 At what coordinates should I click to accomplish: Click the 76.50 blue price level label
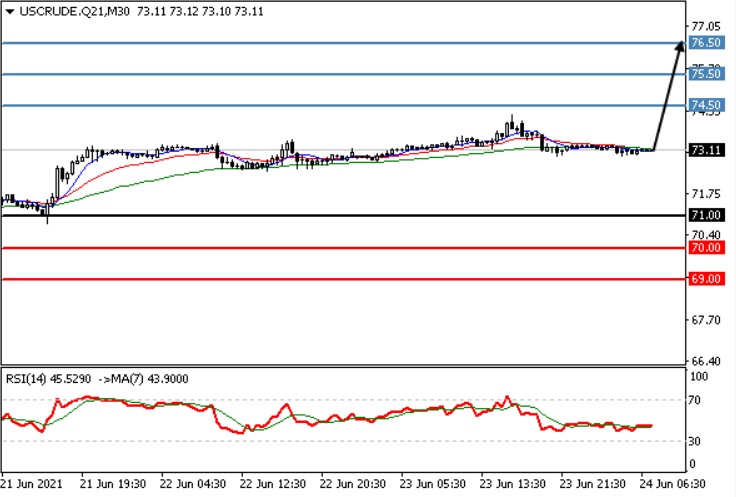706,43
